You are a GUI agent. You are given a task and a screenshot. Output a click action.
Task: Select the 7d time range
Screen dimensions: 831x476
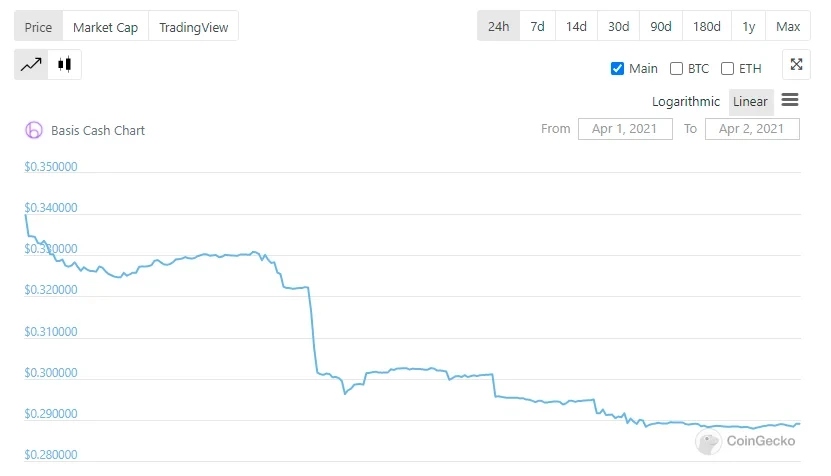click(538, 26)
